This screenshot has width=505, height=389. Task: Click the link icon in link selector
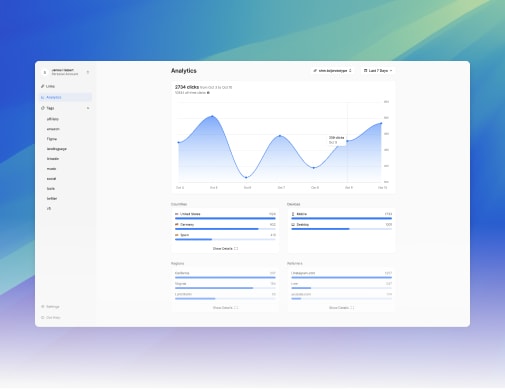(x=315, y=71)
